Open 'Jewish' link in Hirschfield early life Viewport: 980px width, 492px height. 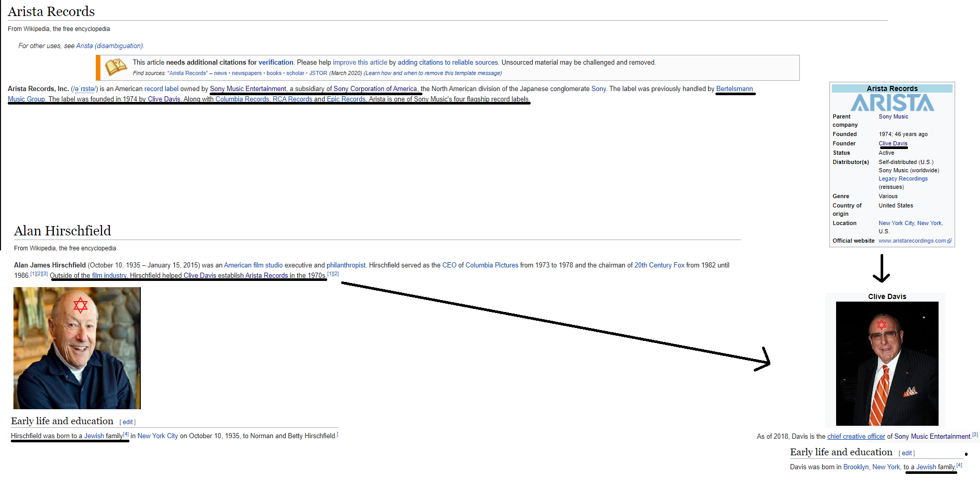(94, 436)
